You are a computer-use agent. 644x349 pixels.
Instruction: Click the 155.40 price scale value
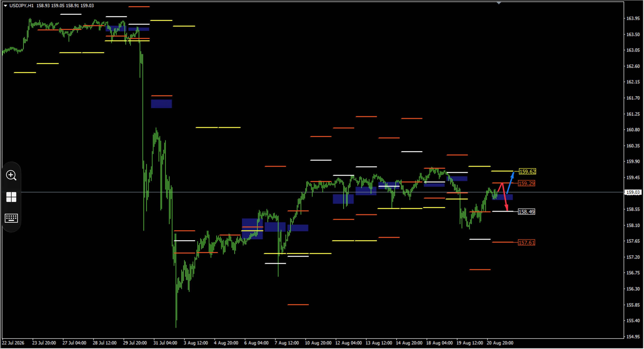[x=633, y=321]
